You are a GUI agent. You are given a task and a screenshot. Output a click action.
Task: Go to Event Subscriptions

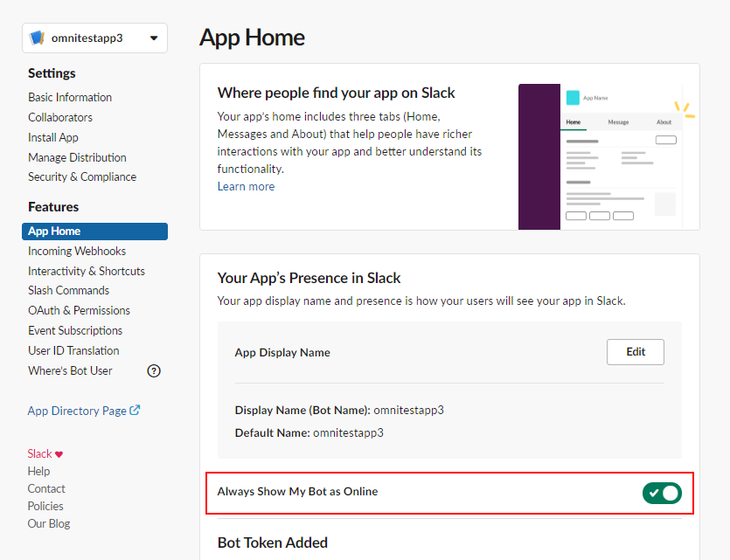pyautogui.click(x=75, y=331)
